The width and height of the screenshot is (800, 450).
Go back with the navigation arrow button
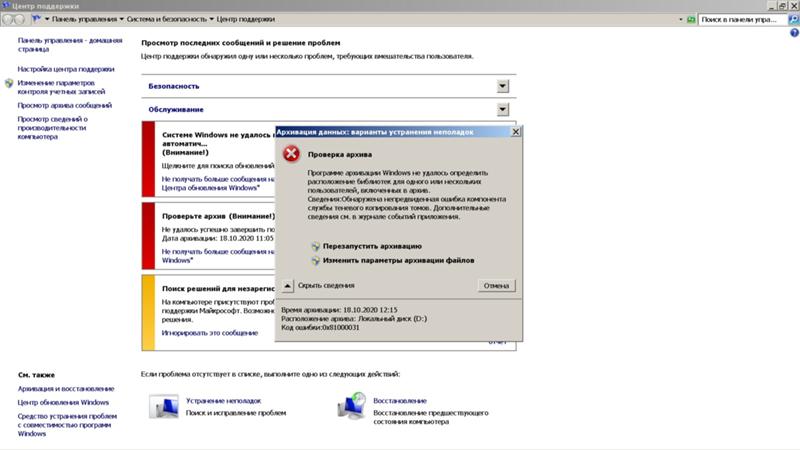(7, 19)
